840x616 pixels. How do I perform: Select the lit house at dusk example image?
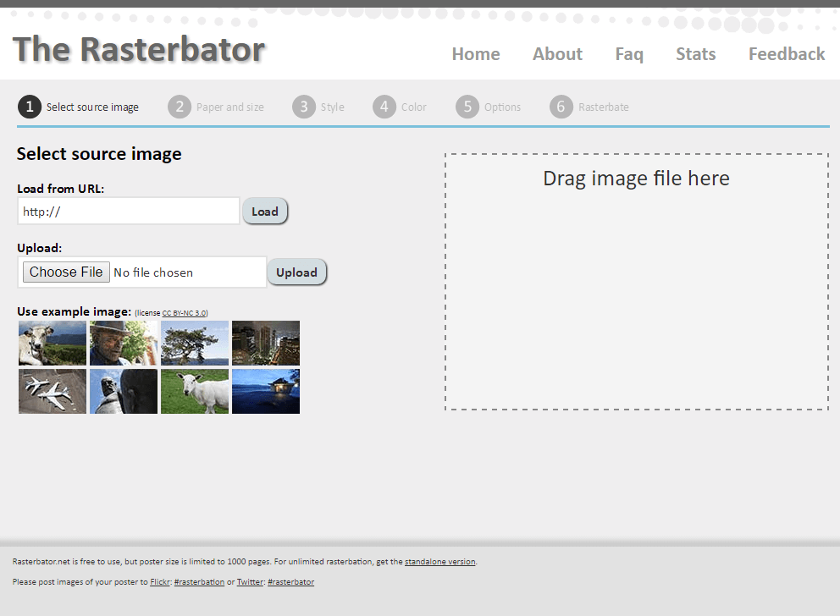coord(266,391)
